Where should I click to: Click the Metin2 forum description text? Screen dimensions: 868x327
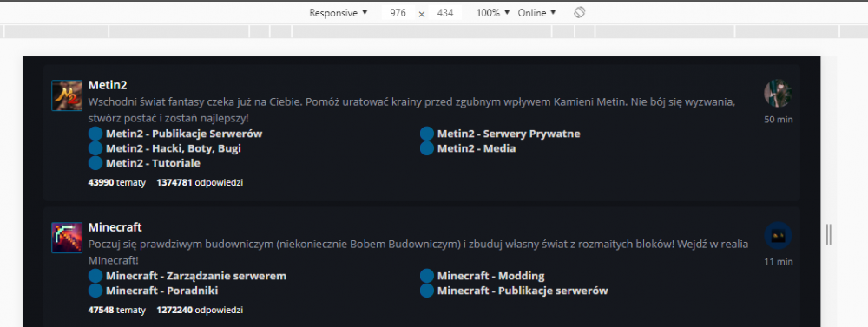pos(411,110)
